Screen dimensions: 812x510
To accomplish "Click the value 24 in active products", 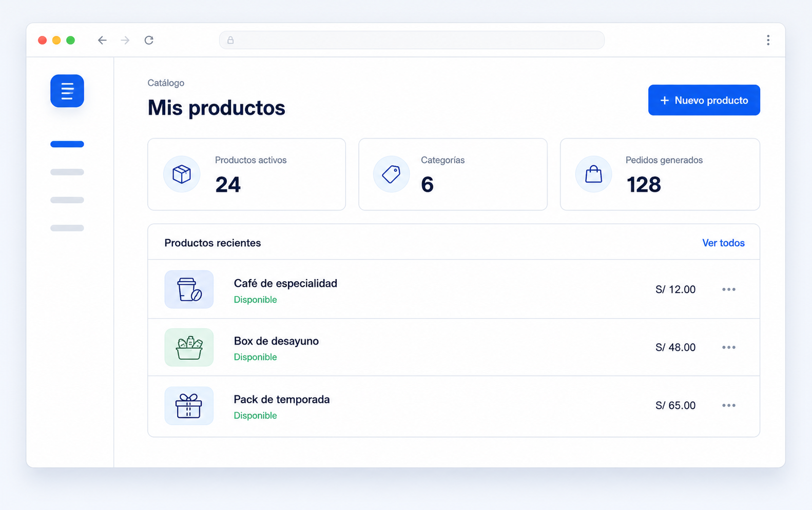I will tap(228, 185).
